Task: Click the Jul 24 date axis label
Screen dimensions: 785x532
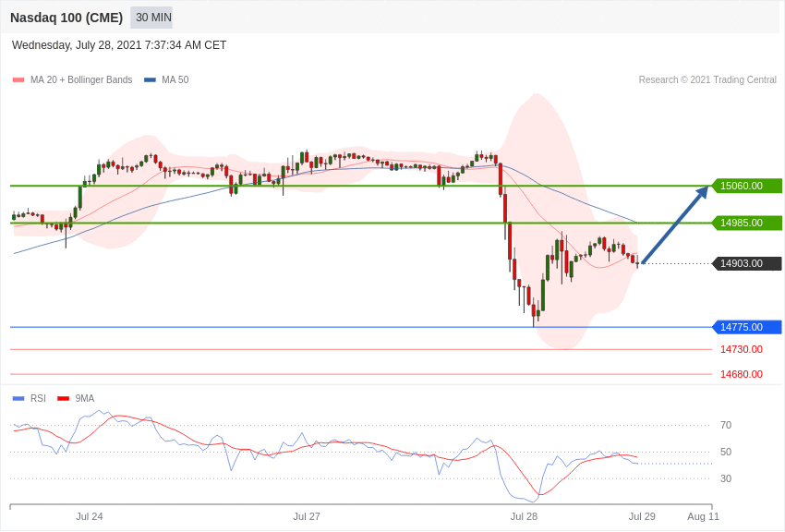Action: click(89, 516)
